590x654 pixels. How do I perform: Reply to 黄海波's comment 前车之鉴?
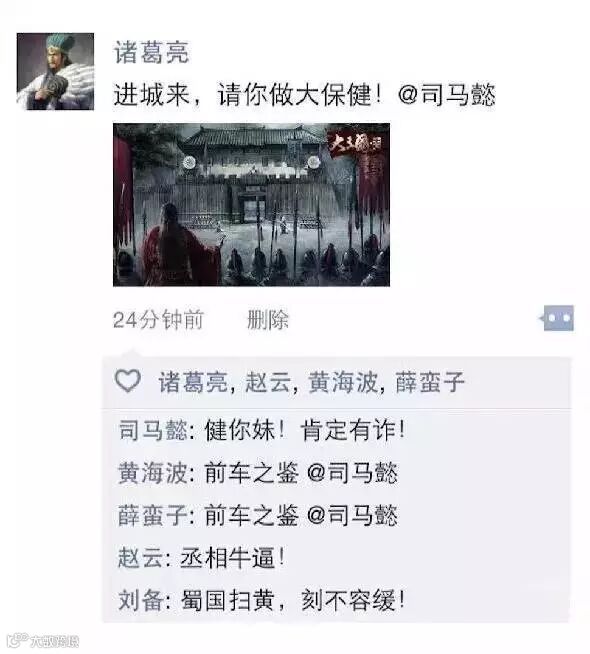pos(258,473)
